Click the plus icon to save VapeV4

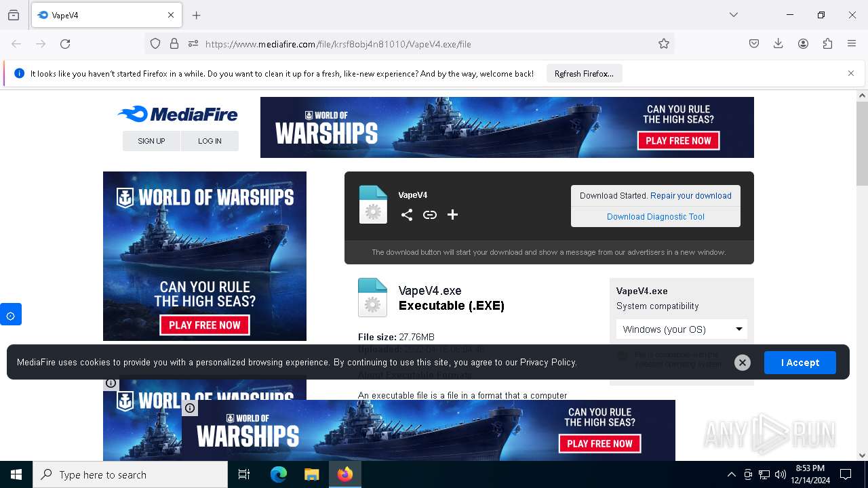[453, 215]
